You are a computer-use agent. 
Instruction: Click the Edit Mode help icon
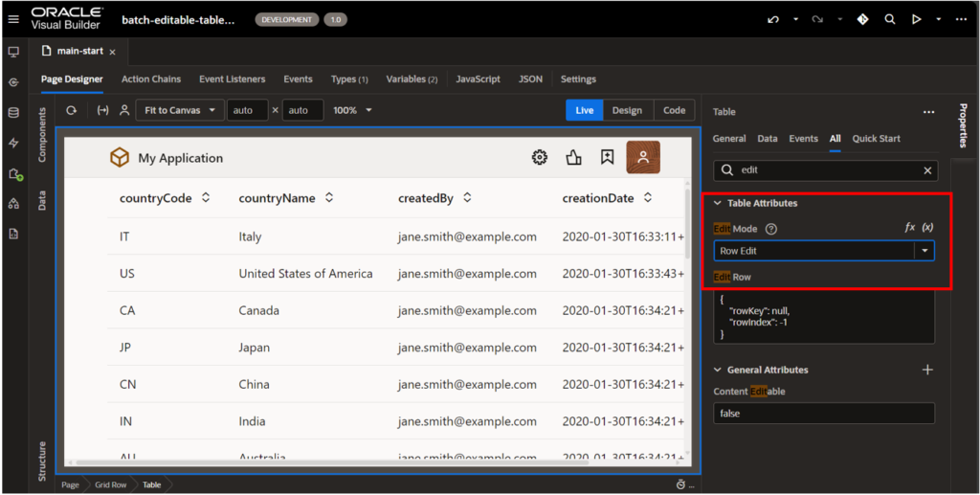coord(771,229)
